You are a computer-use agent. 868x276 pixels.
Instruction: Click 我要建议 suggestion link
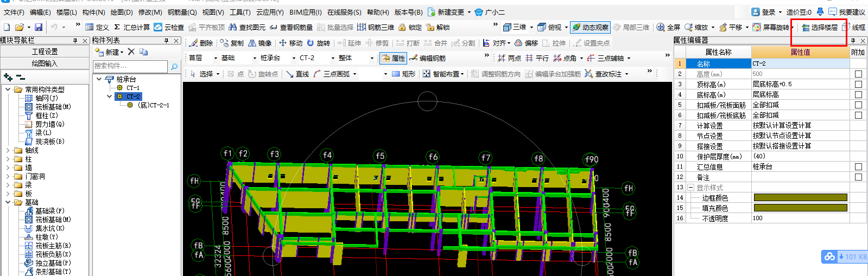tap(847, 12)
